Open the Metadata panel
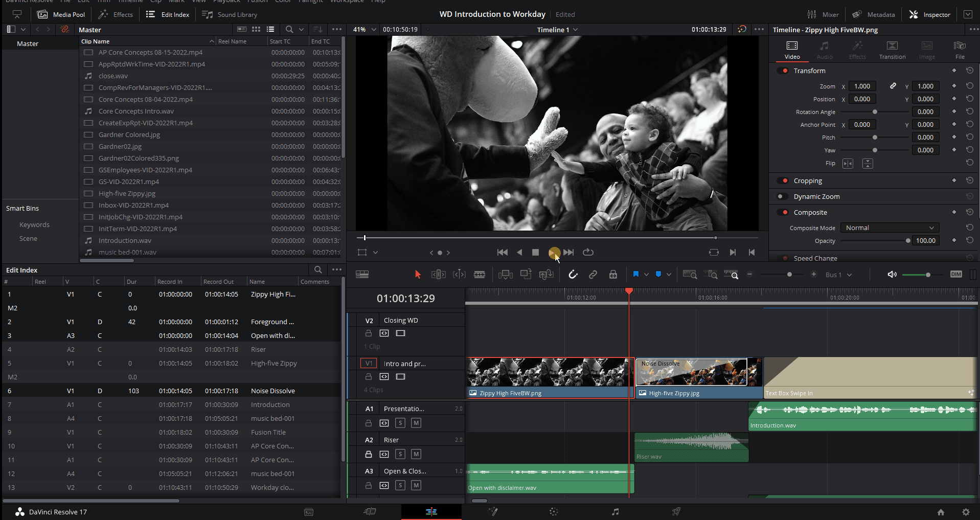The height and width of the screenshot is (520, 980). pyautogui.click(x=874, y=14)
